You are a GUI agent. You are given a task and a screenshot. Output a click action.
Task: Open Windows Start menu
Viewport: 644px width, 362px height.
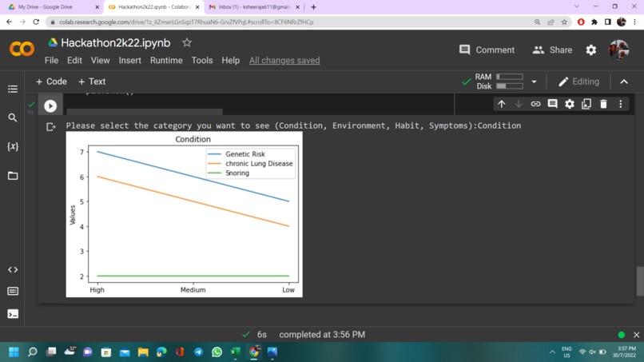[14, 352]
